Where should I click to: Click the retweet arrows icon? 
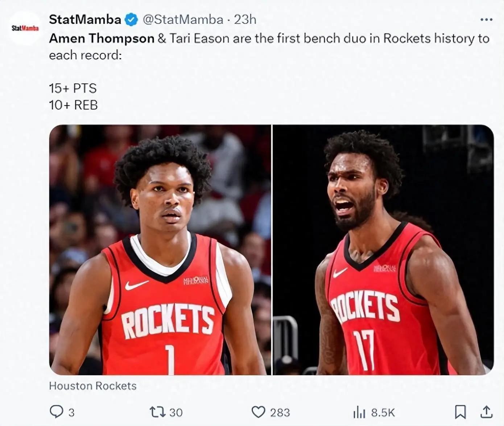158,412
